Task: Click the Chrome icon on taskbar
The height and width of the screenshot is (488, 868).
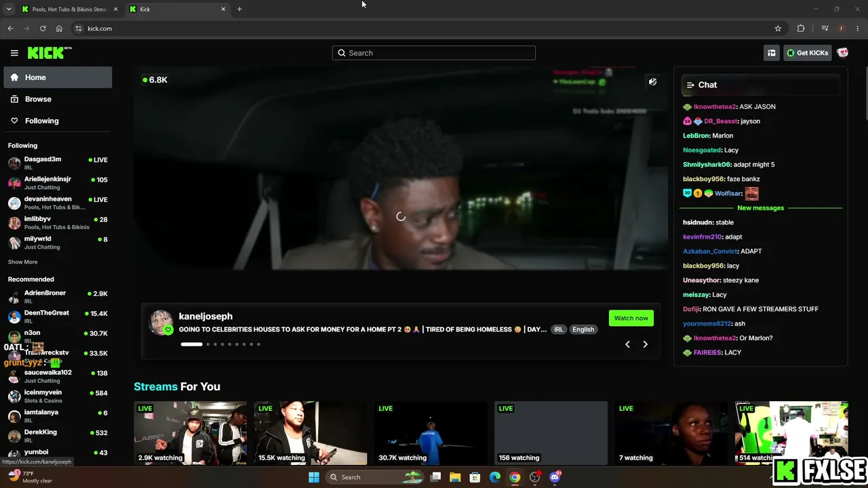Action: [515, 477]
